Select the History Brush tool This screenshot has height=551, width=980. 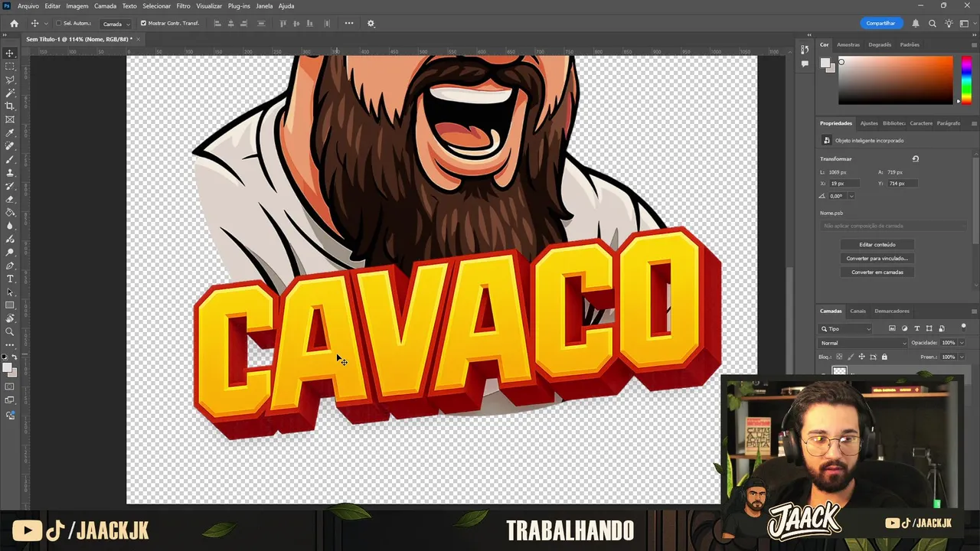(10, 186)
